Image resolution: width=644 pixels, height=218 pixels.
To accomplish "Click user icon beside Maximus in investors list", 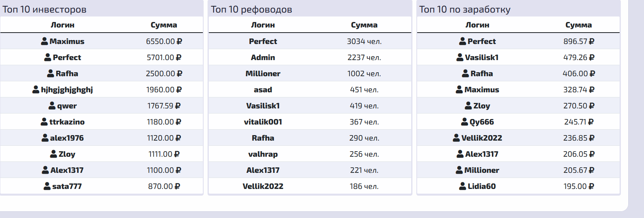I will (44, 41).
